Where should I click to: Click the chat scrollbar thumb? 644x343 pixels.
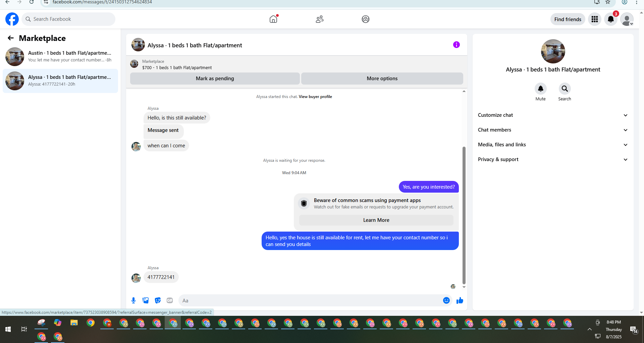464,215
